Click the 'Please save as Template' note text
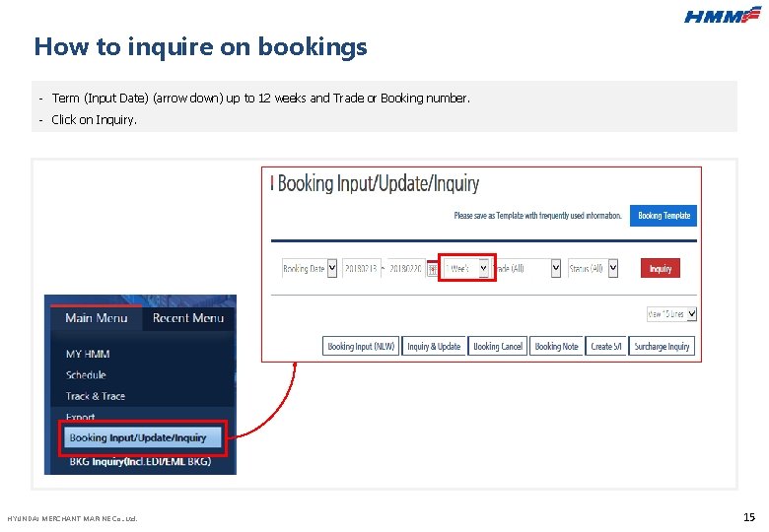The height and width of the screenshot is (532, 769). (x=537, y=216)
